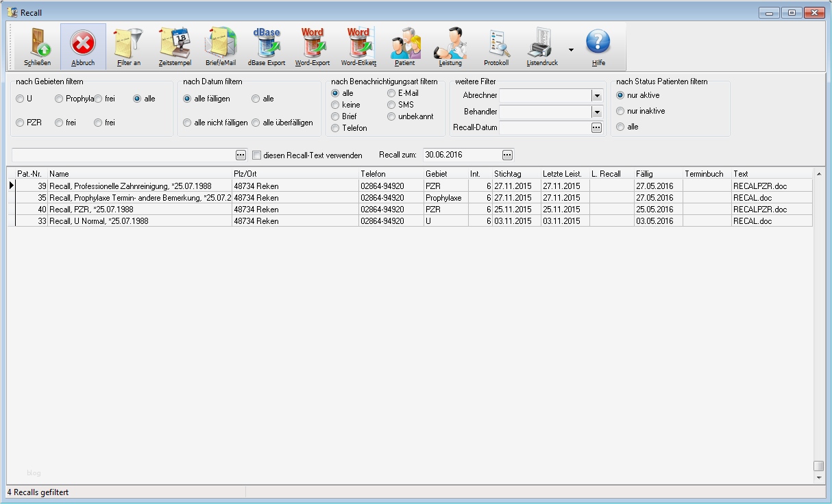Start the dBase Export
Viewport: 832px width, 504px height.
pos(267,43)
